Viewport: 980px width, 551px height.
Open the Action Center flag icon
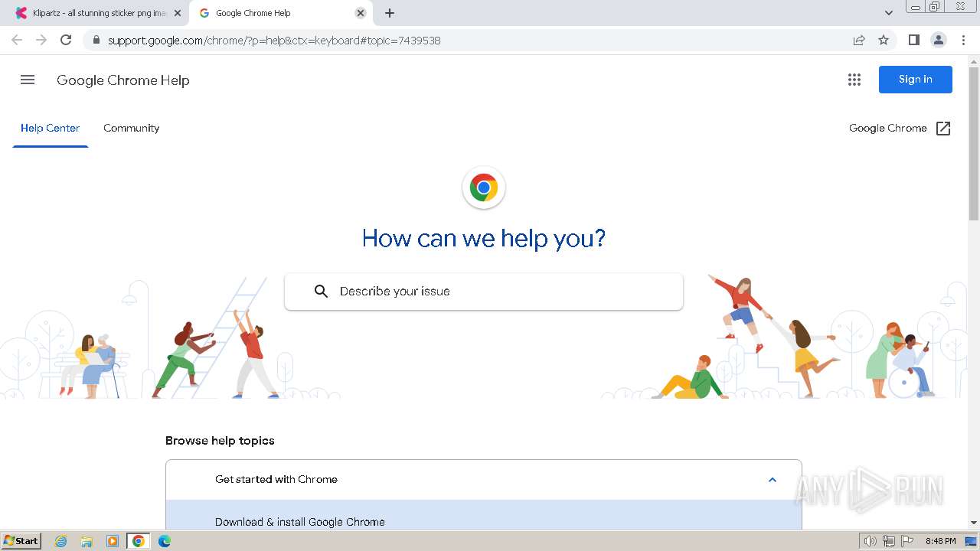907,541
